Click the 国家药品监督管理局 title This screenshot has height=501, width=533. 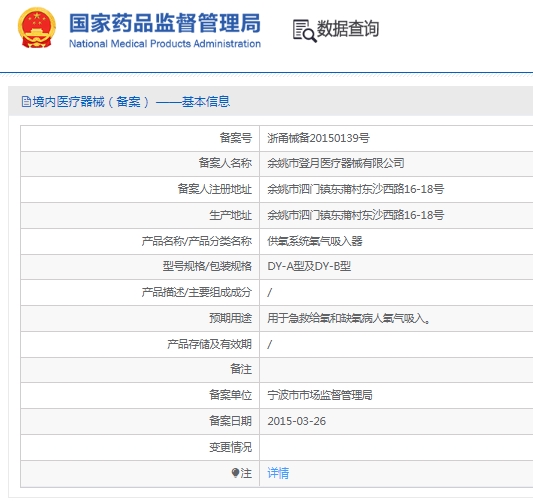pyautogui.click(x=165, y=23)
